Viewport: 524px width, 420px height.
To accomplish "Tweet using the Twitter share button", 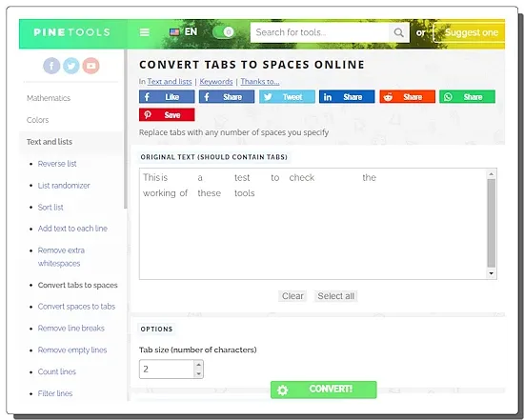I will (x=287, y=97).
